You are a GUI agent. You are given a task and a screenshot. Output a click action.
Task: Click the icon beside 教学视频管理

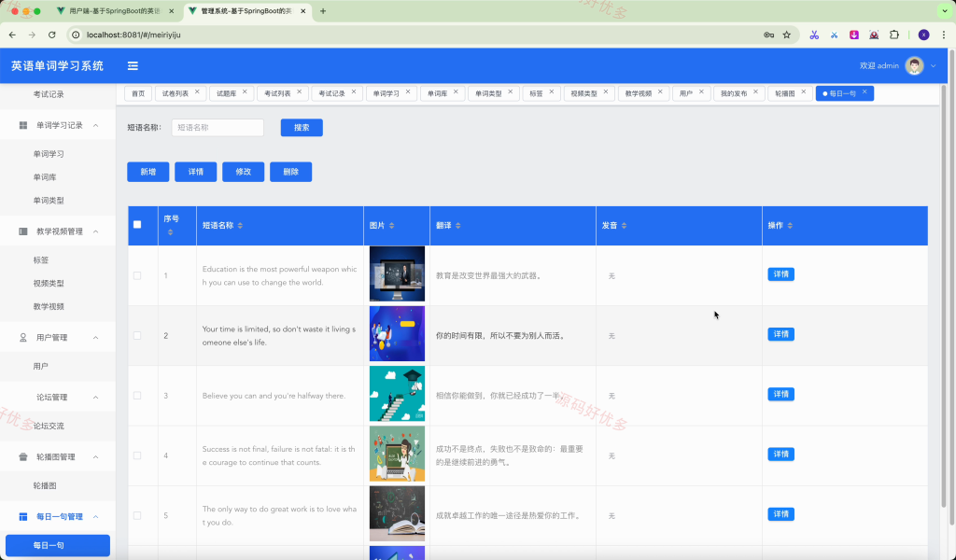(x=23, y=231)
